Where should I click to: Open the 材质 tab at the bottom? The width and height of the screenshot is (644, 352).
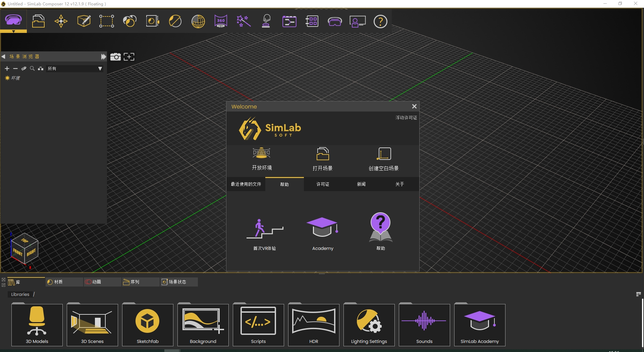pos(64,282)
